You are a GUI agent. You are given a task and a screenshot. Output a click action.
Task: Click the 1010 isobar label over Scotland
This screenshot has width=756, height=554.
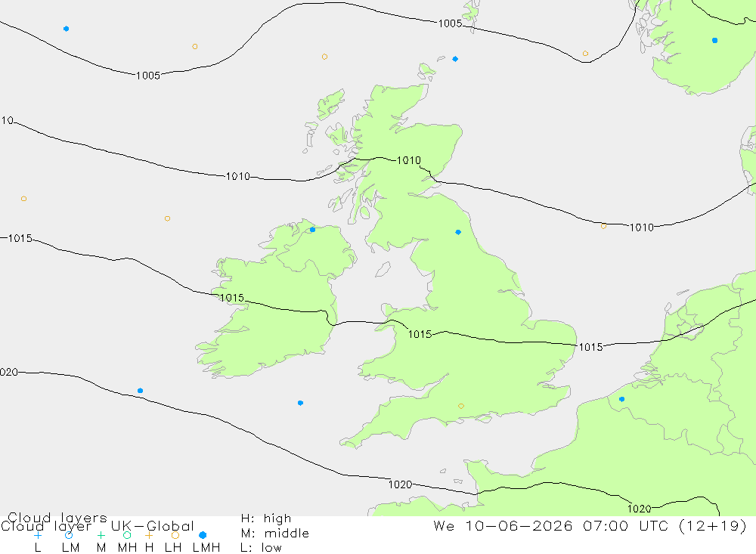408,160
